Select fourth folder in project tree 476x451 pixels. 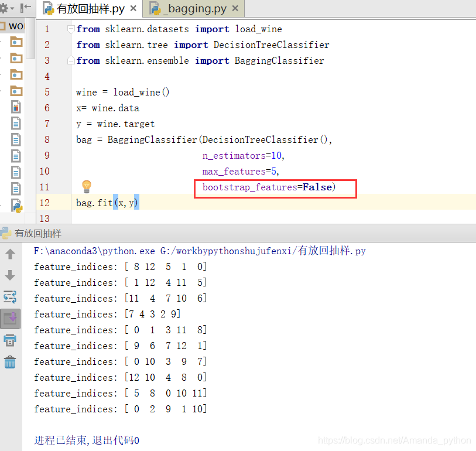click(x=16, y=91)
